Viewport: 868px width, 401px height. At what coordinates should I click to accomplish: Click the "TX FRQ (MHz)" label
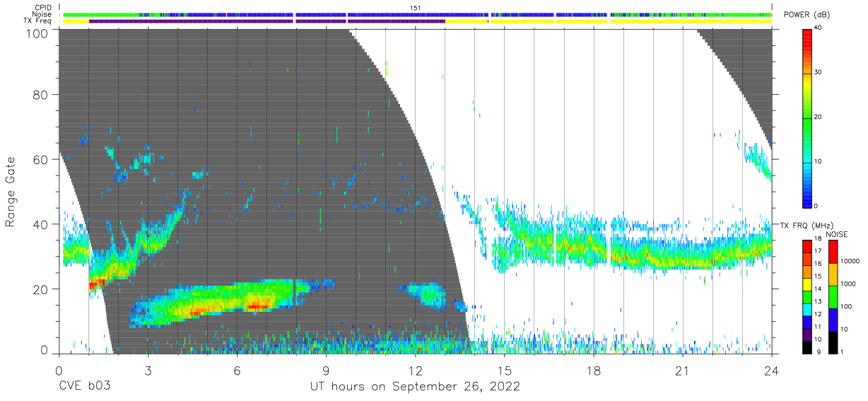coord(808,225)
